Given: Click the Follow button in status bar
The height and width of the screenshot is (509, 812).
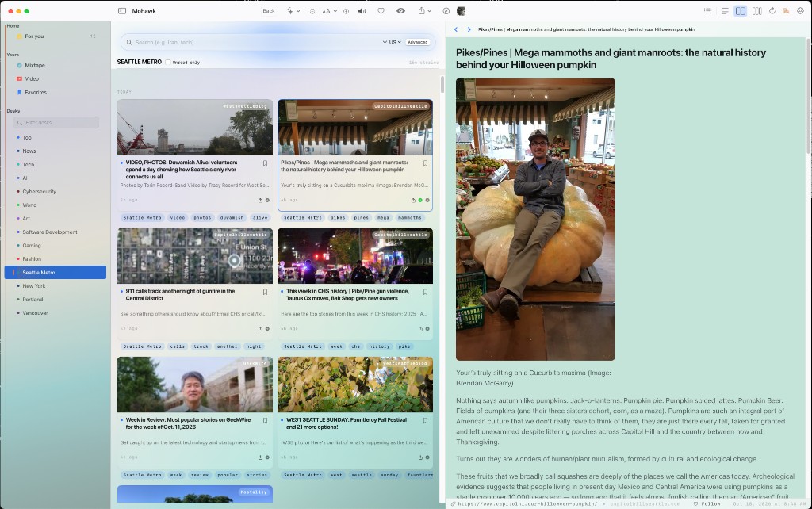Looking at the screenshot, I should [707, 503].
